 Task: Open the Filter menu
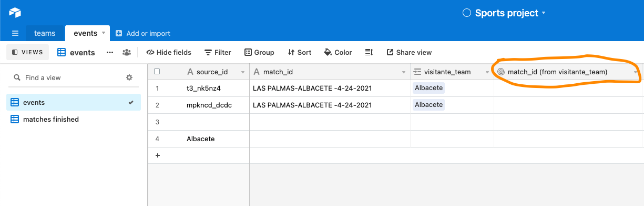pos(218,52)
